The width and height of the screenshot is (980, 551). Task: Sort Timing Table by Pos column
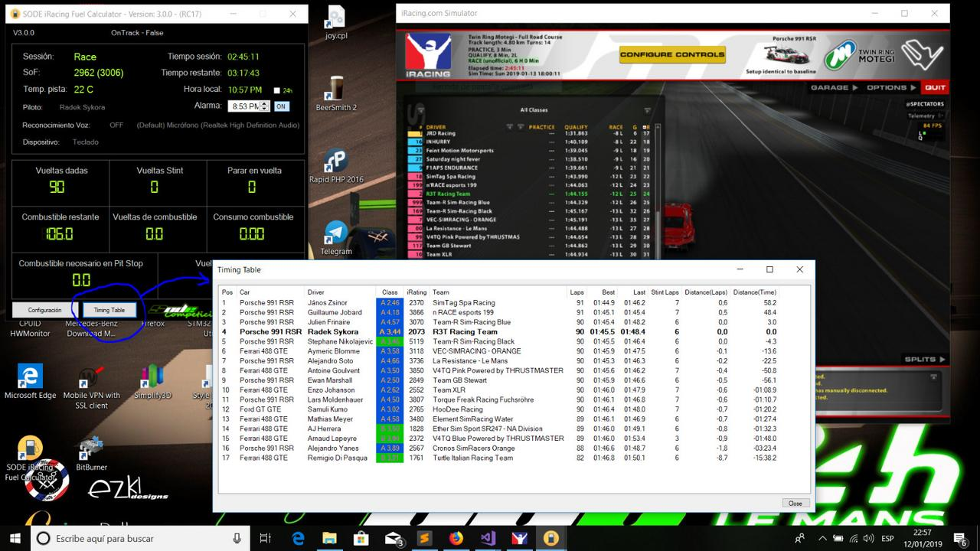coord(227,292)
